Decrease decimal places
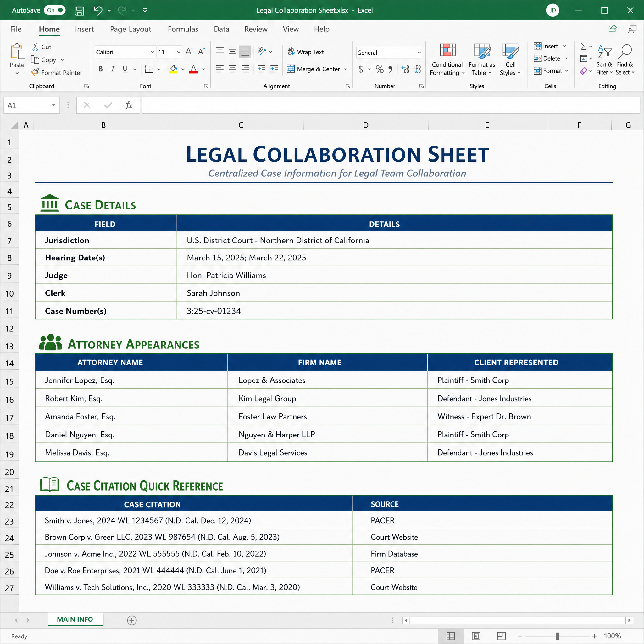Viewport: 644px width, 644px height. 417,69
